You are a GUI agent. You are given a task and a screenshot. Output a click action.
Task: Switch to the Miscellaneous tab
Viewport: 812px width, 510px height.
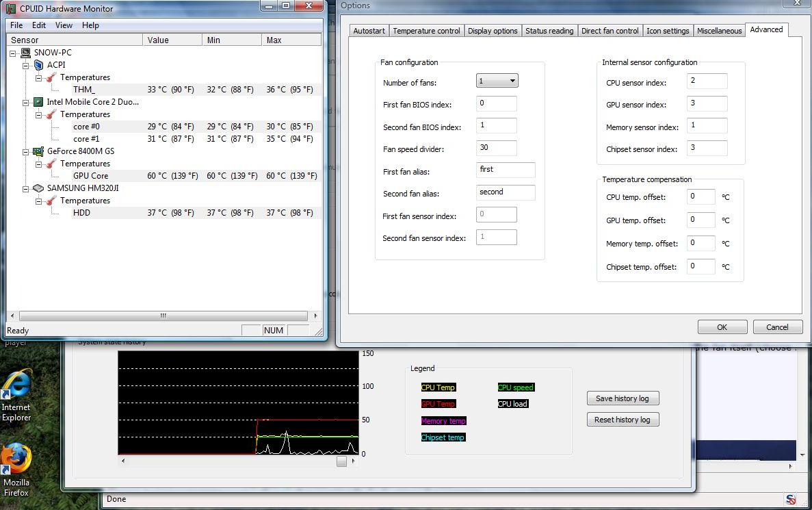point(719,31)
